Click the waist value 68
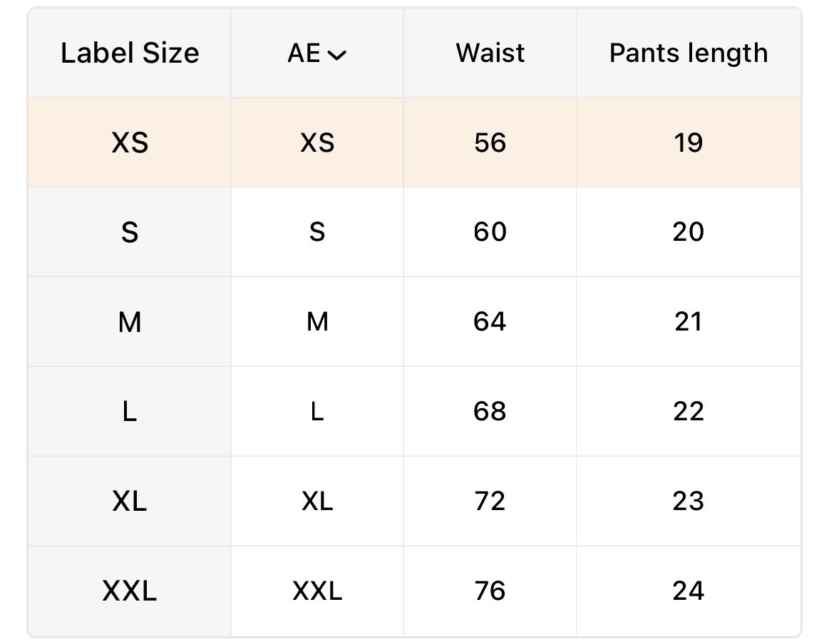This screenshot has width=834, height=644. [x=490, y=412]
